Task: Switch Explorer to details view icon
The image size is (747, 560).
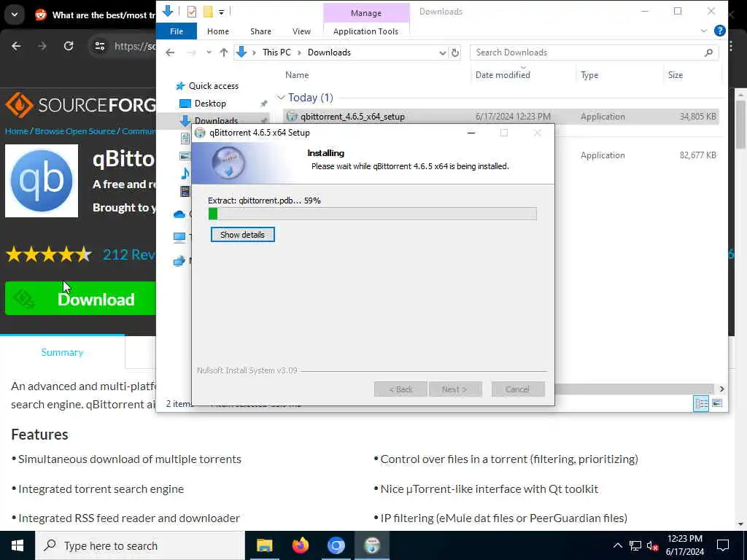Action: click(x=701, y=403)
